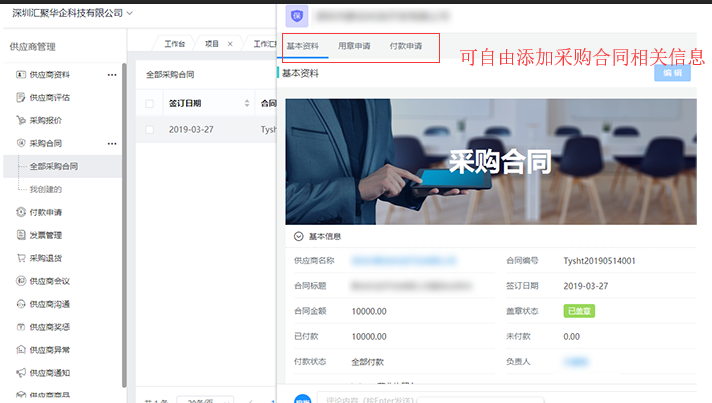Click the 全部采购合同 list title
Image resolution: width=712 pixels, height=403 pixels.
click(x=170, y=74)
